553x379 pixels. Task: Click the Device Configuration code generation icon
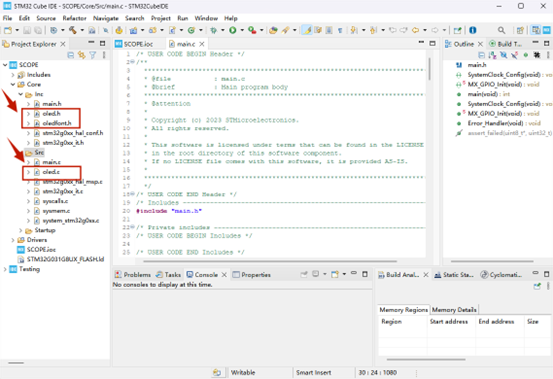pyautogui.click(x=119, y=30)
